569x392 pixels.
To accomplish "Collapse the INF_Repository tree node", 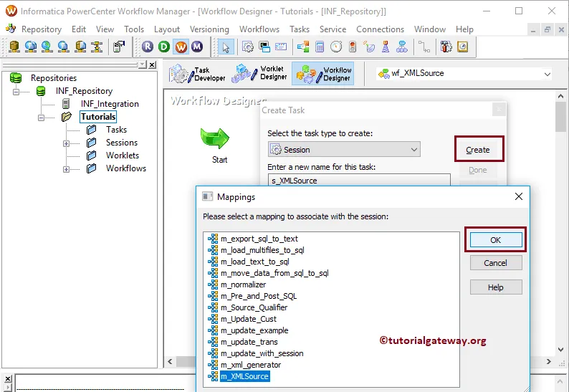I will [x=16, y=92].
